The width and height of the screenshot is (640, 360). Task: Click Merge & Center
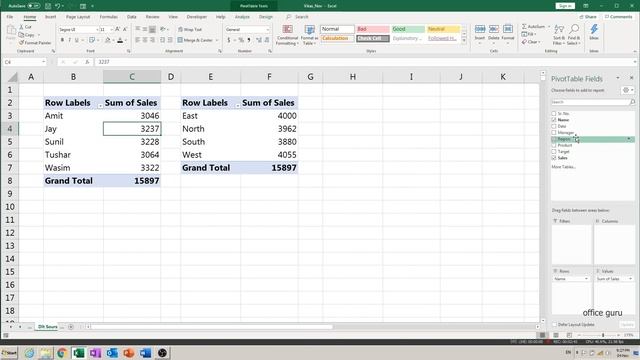tap(195, 40)
